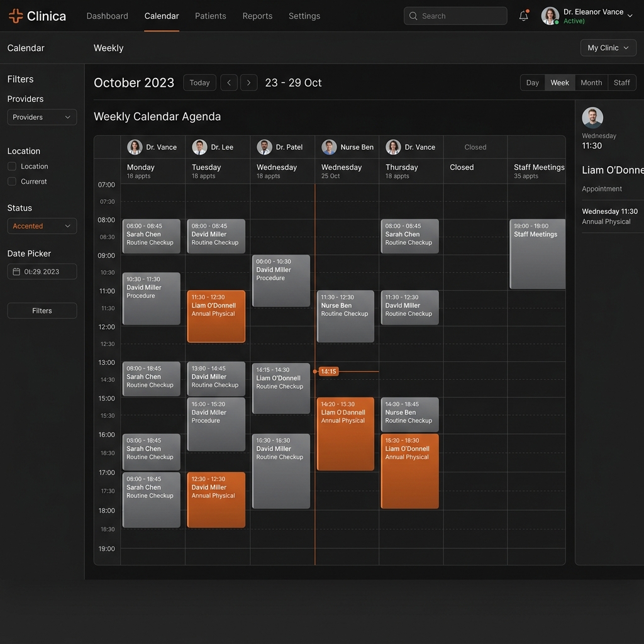This screenshot has width=644, height=644.
Task: Open Nurse Ben 11:30 Routine Checkup block
Action: 345,316
